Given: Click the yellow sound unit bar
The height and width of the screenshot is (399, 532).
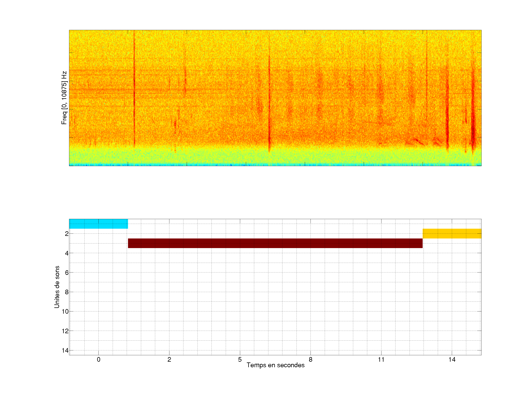Looking at the screenshot, I should (x=452, y=233).
